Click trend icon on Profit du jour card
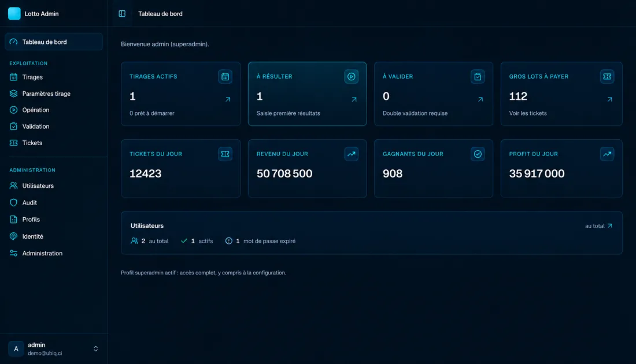Screen dimensions: 636x364 click(607, 154)
